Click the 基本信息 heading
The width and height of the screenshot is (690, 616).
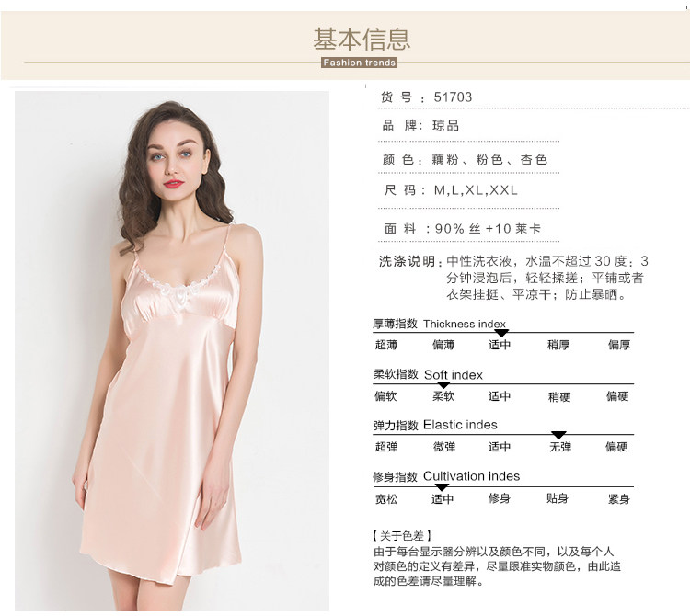pyautogui.click(x=362, y=39)
